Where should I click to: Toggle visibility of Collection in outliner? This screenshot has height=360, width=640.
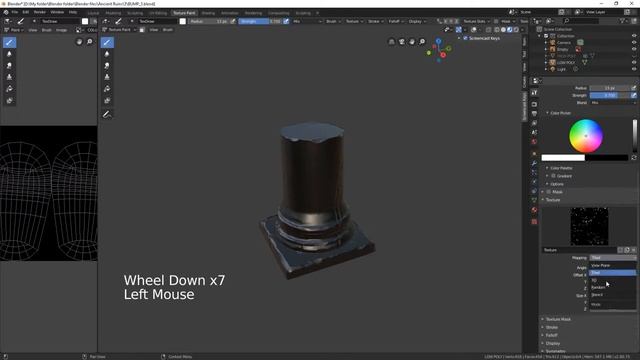point(634,36)
